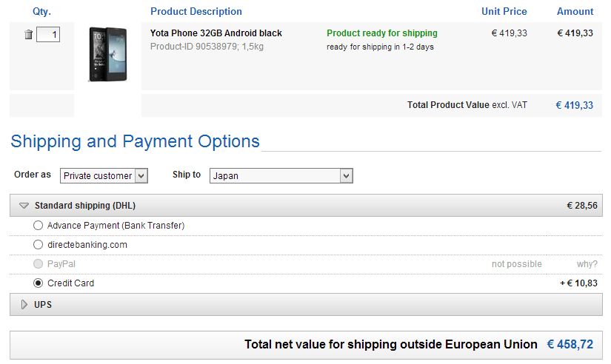This screenshot has width=611, height=364.
Task: Select the Credit Card radio button
Action: [x=39, y=283]
